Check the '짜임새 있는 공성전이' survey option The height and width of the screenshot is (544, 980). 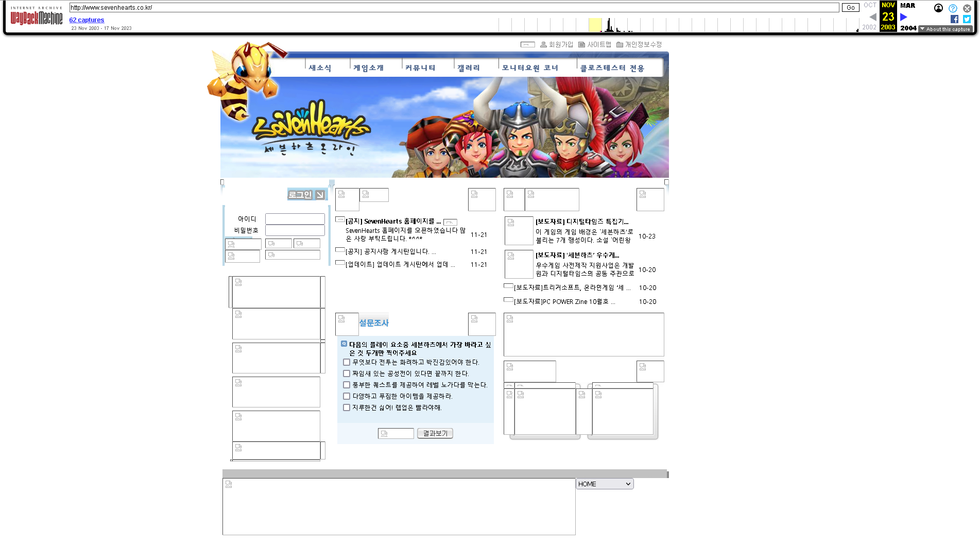(x=347, y=373)
